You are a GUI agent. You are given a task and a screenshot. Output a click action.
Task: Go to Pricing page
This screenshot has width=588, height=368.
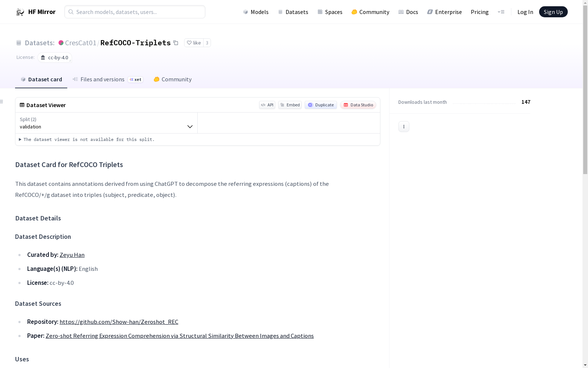480,12
